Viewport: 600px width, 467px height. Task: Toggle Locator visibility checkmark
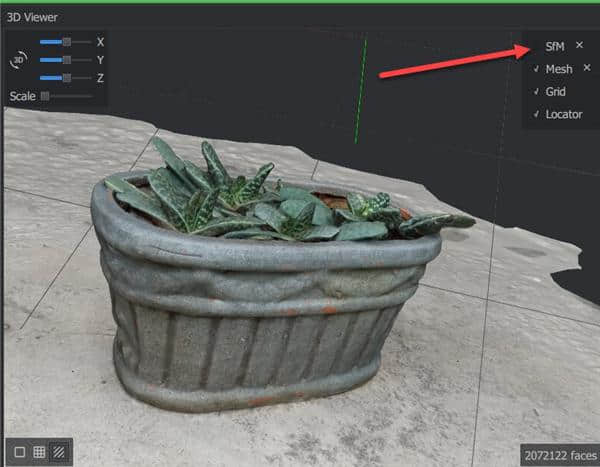tap(536, 114)
